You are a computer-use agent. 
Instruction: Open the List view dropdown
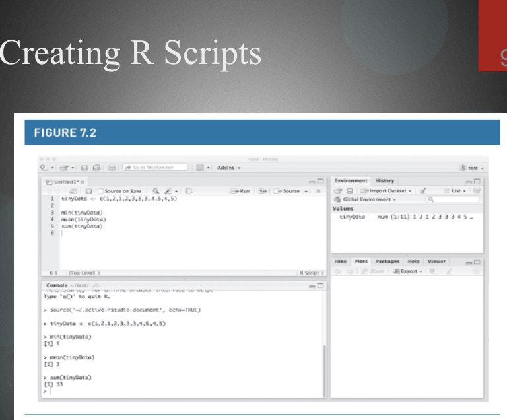pos(456,191)
